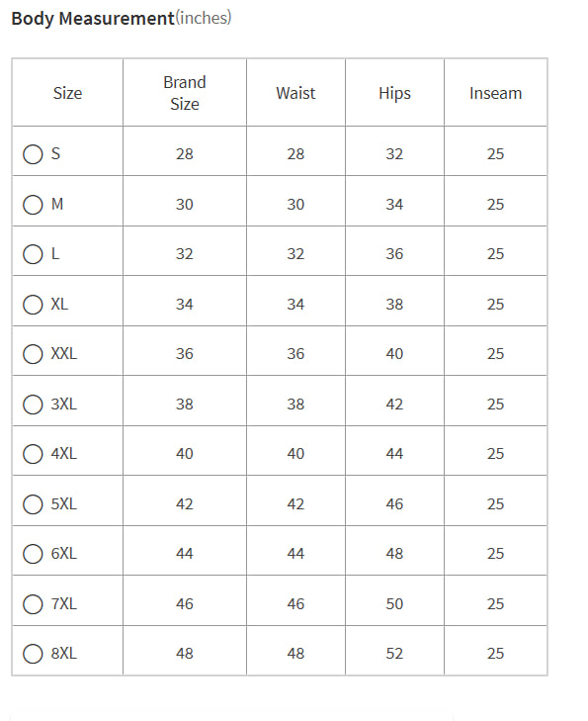Choose the 7XL radio option
This screenshot has height=721, width=588.
(33, 603)
